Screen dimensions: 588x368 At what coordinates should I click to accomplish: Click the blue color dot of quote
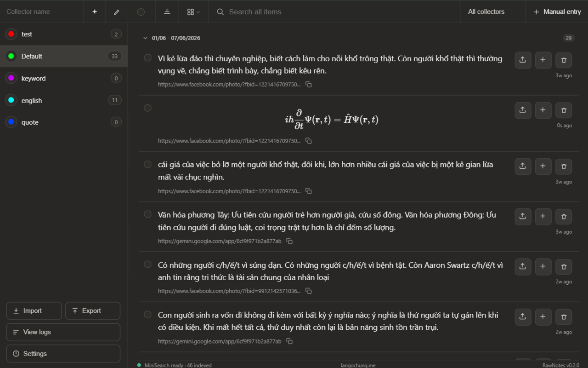coord(11,122)
